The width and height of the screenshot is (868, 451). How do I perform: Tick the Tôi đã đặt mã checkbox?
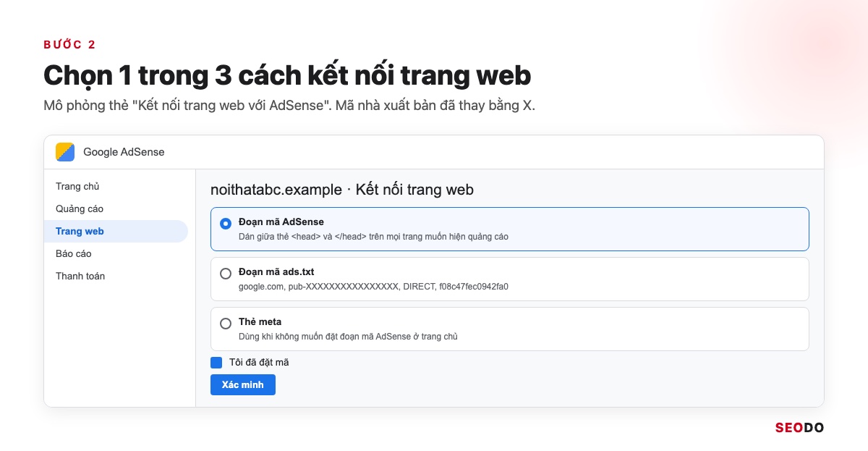pos(216,363)
